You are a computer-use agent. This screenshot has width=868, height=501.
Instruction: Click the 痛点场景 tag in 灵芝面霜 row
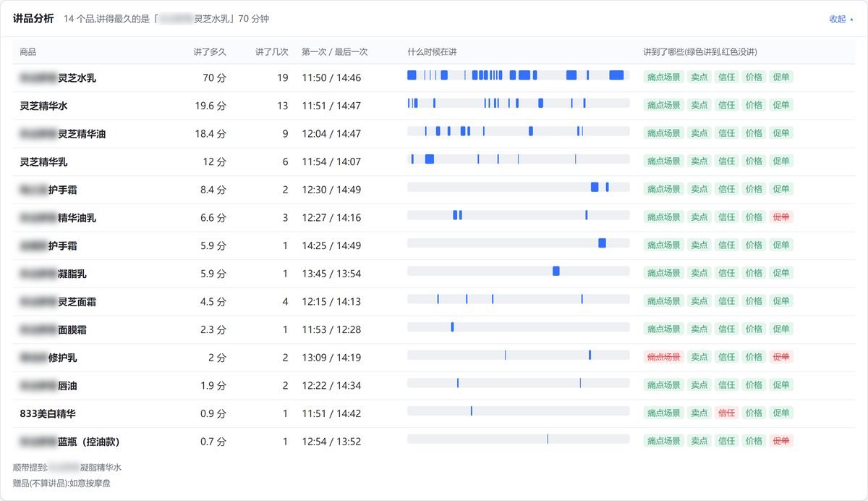pyautogui.click(x=664, y=301)
